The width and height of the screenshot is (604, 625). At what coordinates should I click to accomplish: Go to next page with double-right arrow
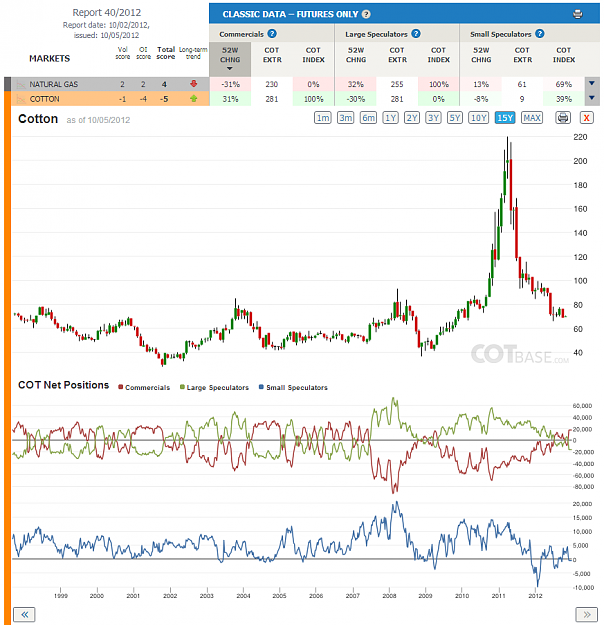[587, 614]
